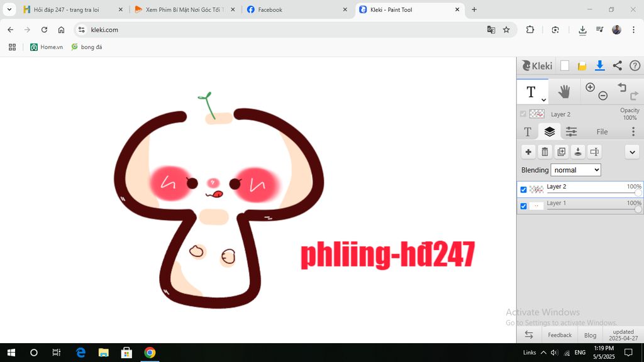The height and width of the screenshot is (362, 644).
Task: Click the Kleki logo in the panel
Action: point(537,65)
